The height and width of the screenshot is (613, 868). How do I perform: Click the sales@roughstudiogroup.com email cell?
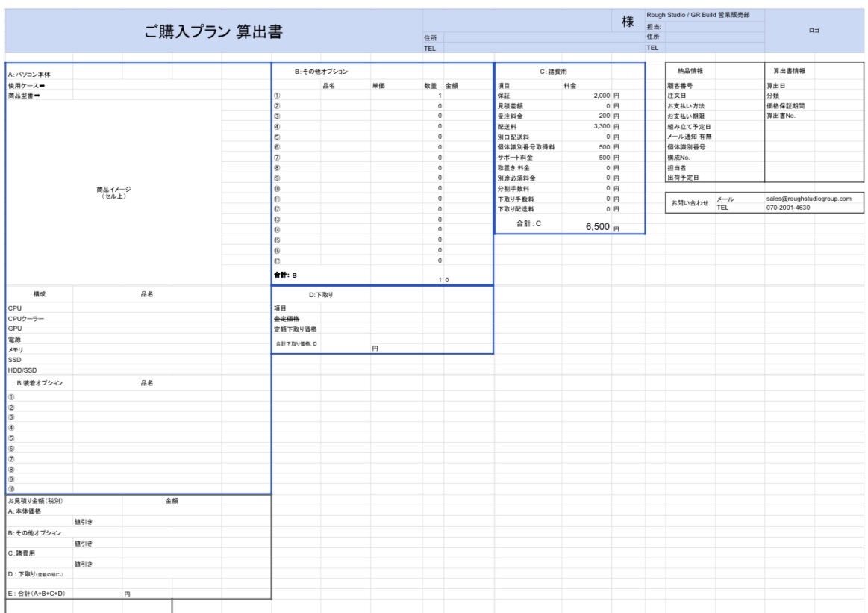(x=808, y=199)
